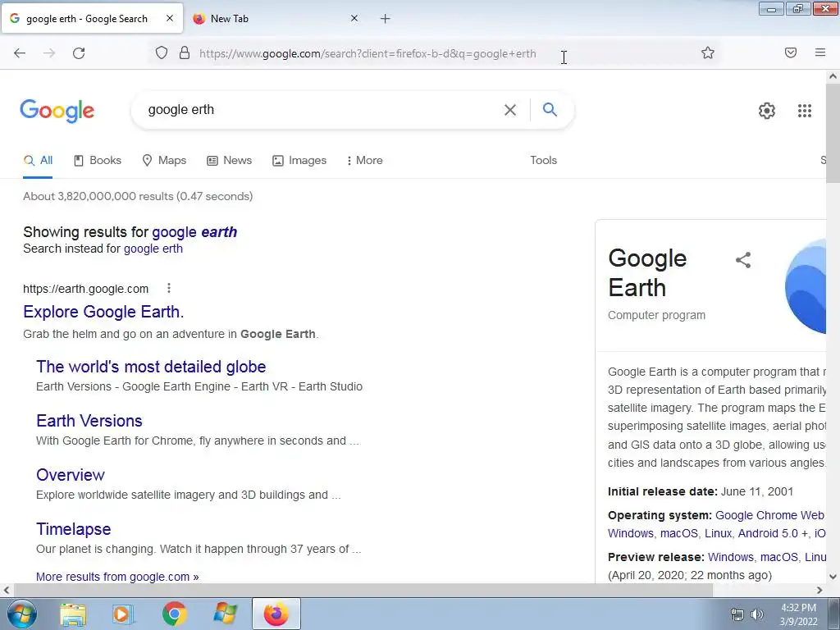Click the vertical scrollbar up arrow

coord(833,76)
